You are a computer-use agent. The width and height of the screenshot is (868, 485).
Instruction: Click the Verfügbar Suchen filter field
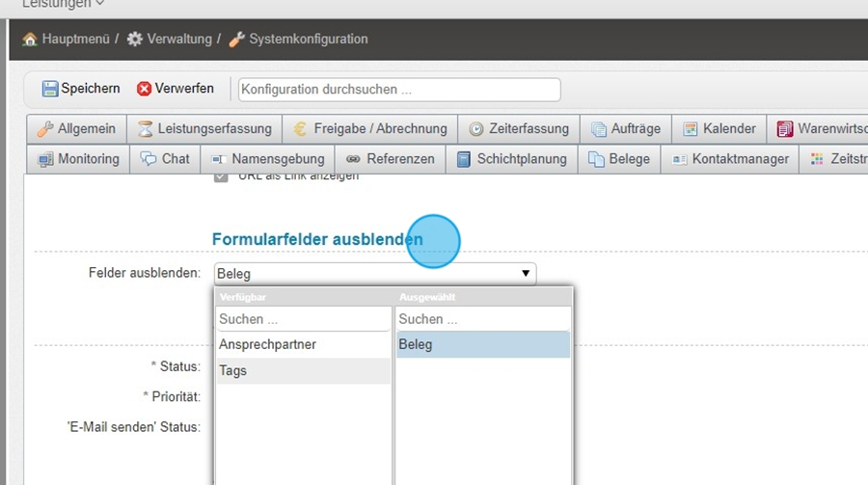pos(303,319)
